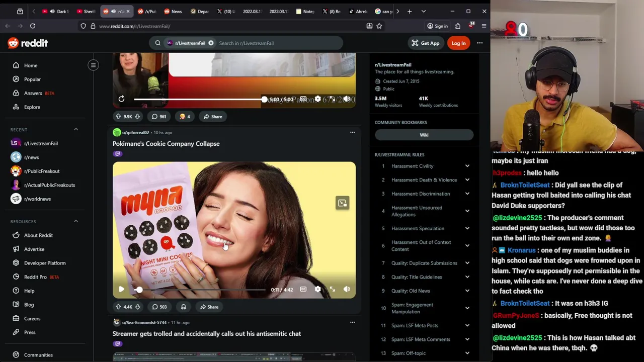The image size is (644, 362).
Task: Open the Wiki community bookmark
Action: (424, 135)
